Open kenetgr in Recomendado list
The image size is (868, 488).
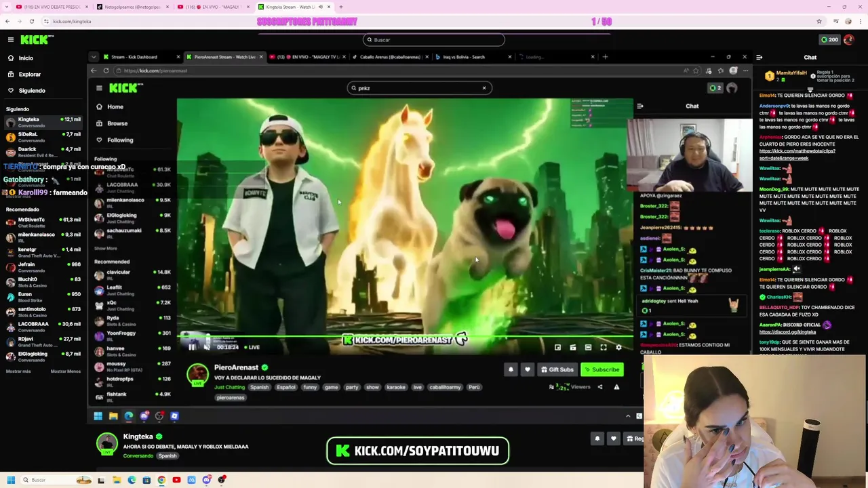[x=43, y=252]
